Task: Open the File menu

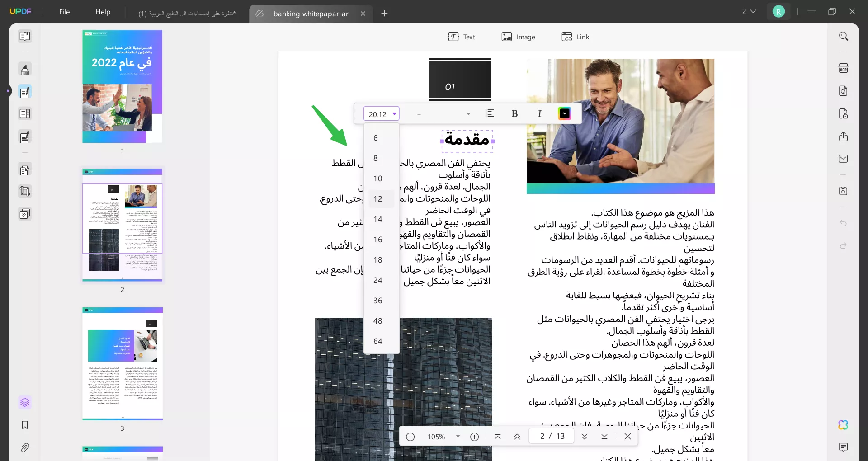Action: (x=64, y=12)
